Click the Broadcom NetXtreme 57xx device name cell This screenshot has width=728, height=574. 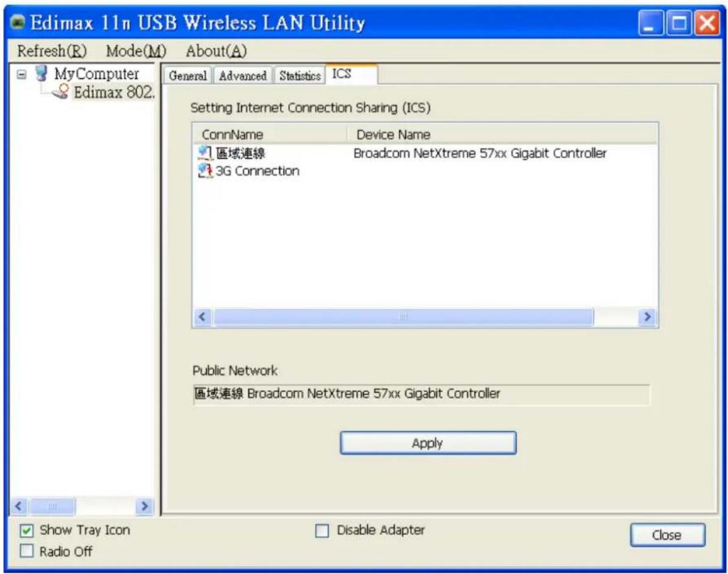pyautogui.click(x=480, y=153)
